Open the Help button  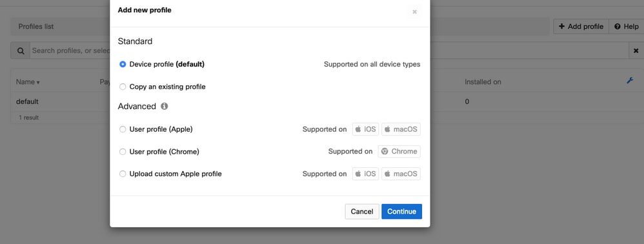click(x=627, y=26)
